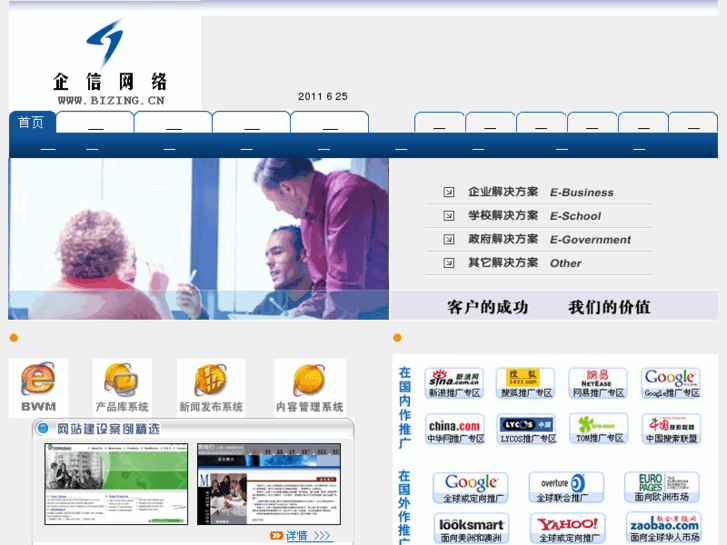The image size is (727, 545).
Task: Click arrow icon beside 政府解决方案
Action: pos(448,239)
